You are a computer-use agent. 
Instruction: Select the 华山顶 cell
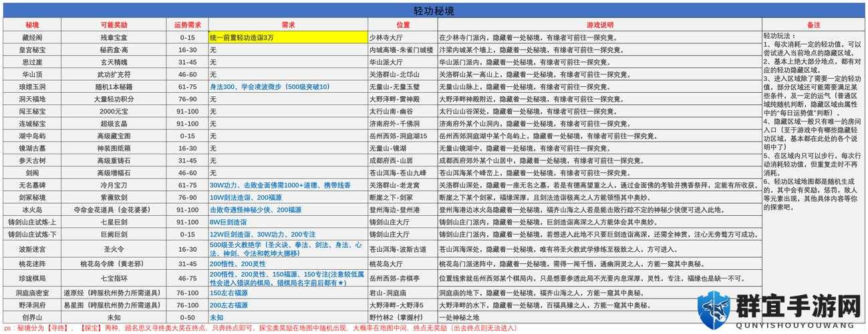(x=33, y=74)
